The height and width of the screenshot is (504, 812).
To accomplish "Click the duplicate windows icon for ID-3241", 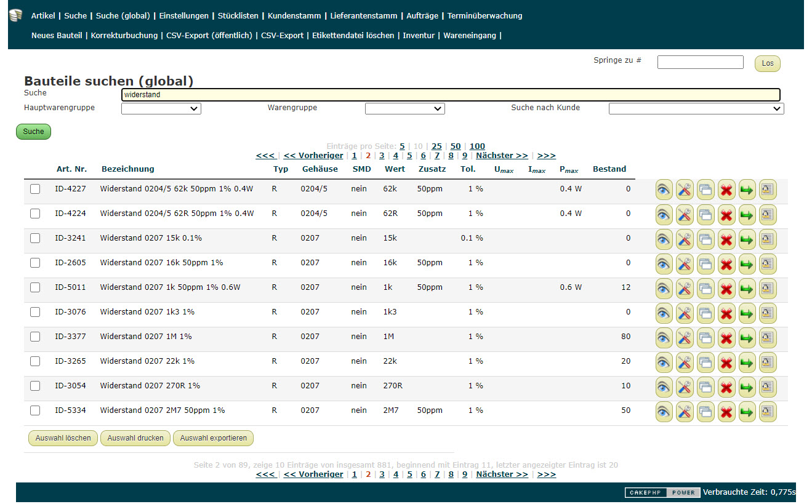I will click(x=705, y=239).
